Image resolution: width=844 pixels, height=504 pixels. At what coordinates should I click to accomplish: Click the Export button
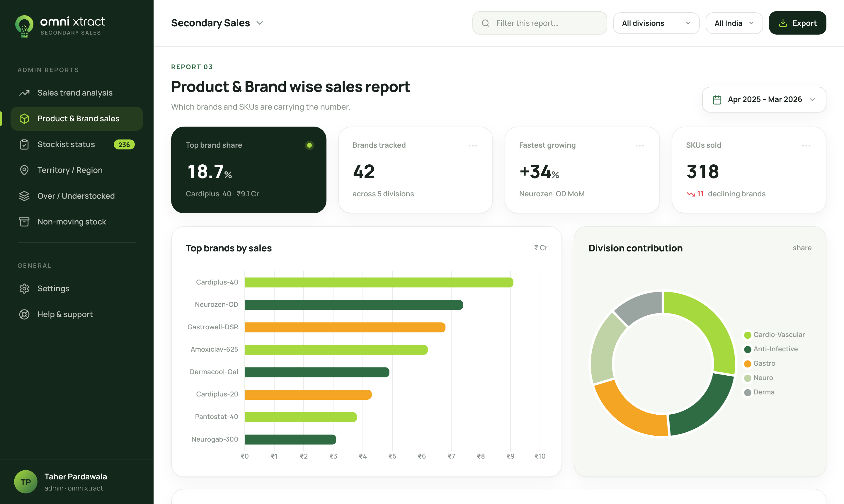coord(797,23)
